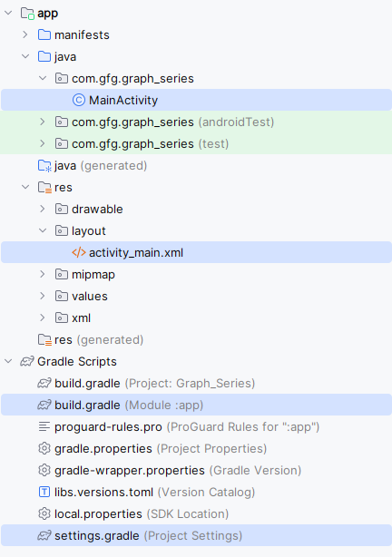The image size is (392, 557).
Task: Click the java source folder icon
Action: point(44,56)
